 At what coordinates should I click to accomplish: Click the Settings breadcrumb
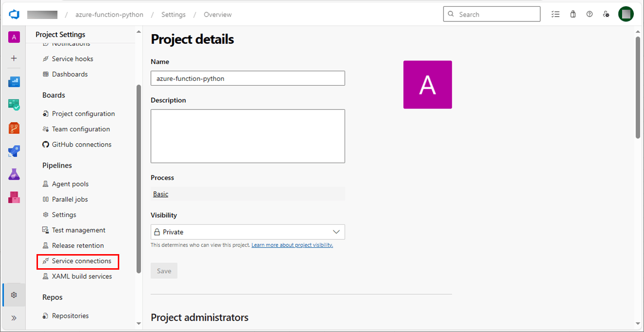click(173, 15)
